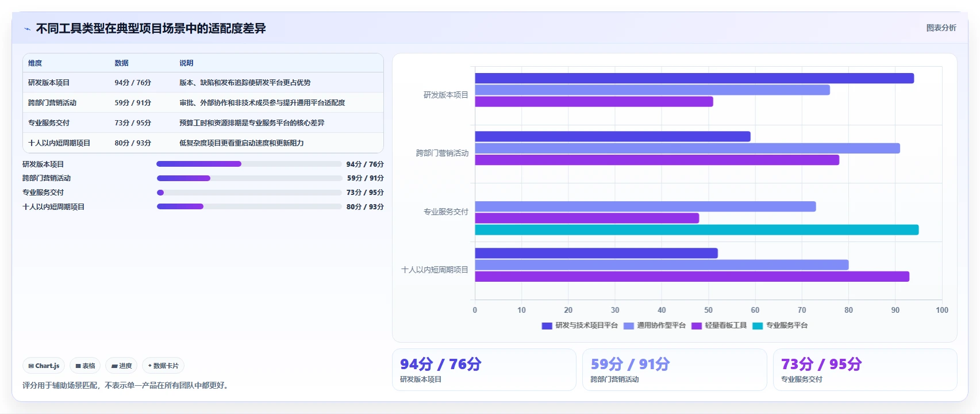Click the purple 专业服务交付 chart bar

click(x=587, y=218)
